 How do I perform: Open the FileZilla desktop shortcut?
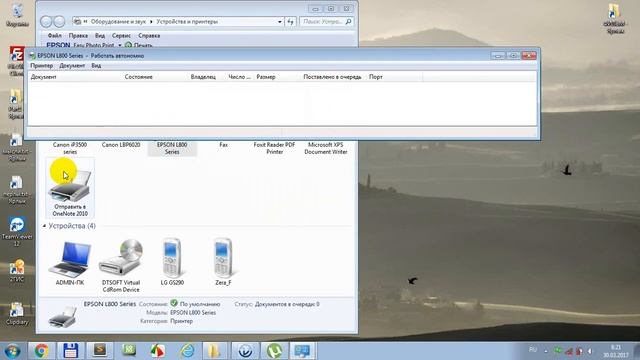(16, 61)
